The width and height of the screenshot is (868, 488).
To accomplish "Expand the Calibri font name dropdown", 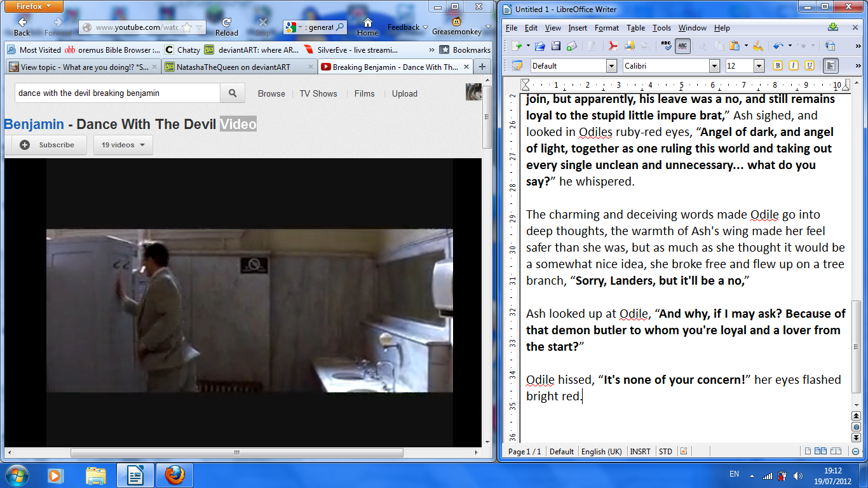I will point(714,65).
